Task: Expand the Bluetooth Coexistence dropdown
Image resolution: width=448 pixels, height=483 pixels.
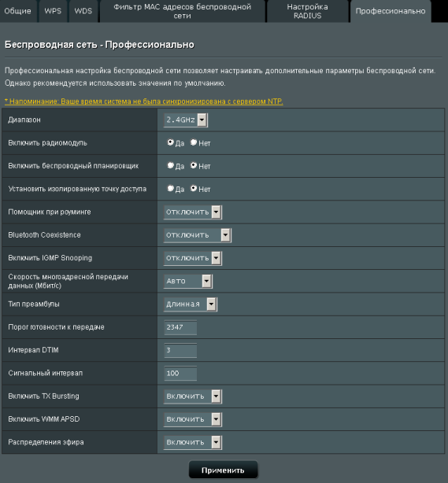Action: 198,235
